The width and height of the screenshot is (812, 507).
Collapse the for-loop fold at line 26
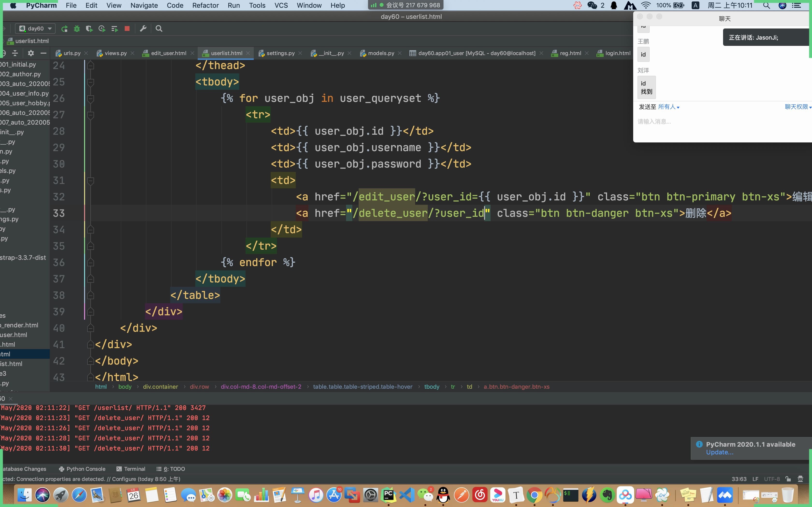(x=90, y=99)
